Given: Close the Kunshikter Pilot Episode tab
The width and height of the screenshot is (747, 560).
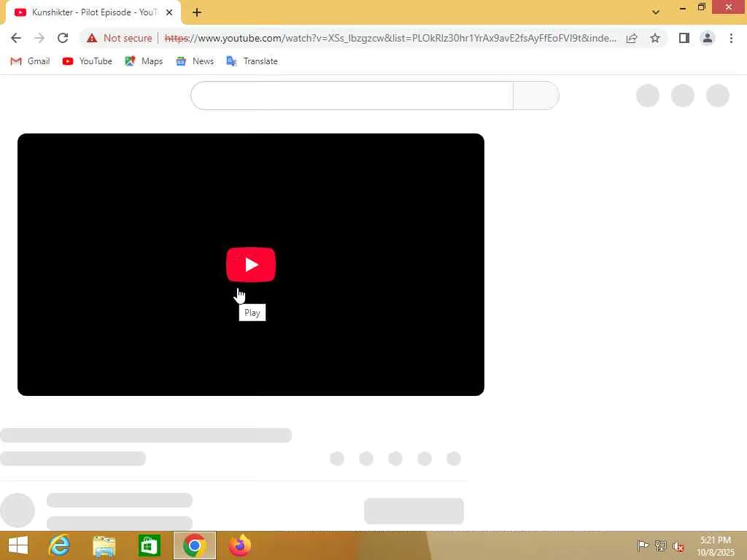Looking at the screenshot, I should tap(169, 12).
